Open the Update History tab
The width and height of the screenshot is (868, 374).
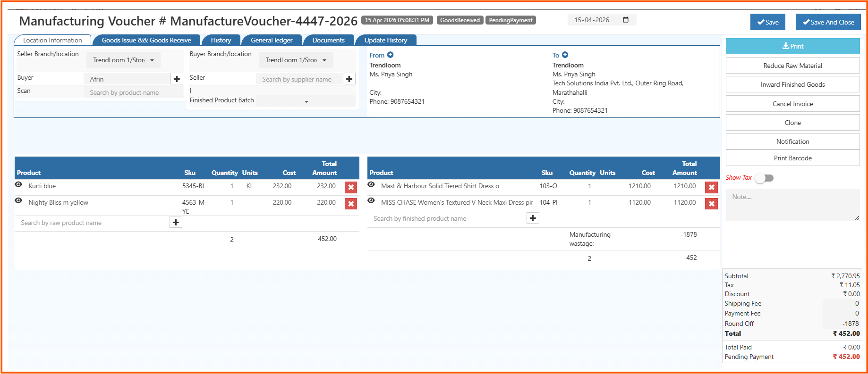coord(386,40)
